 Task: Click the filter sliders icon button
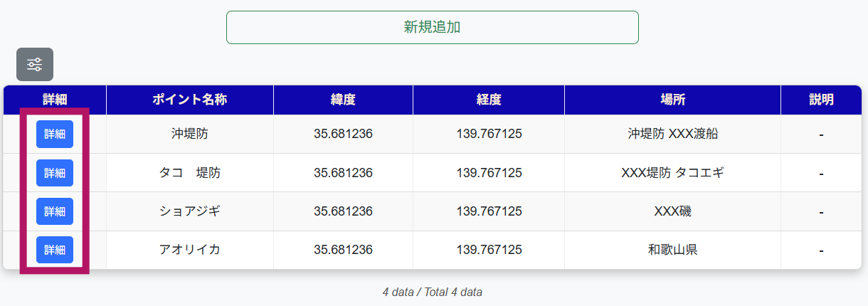35,65
